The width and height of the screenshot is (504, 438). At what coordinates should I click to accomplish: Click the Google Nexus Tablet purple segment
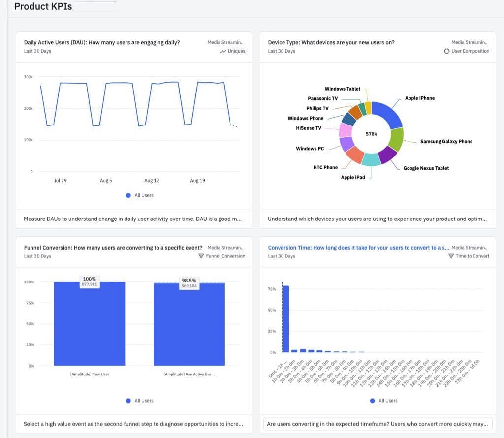pyautogui.click(x=387, y=155)
